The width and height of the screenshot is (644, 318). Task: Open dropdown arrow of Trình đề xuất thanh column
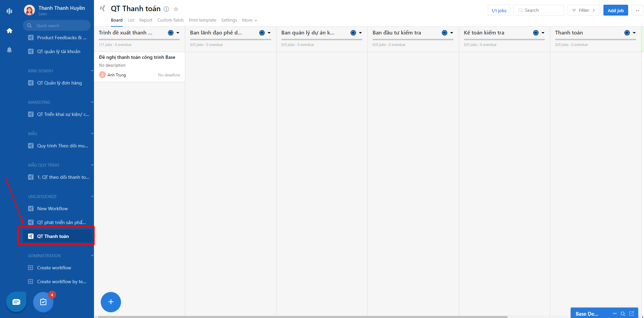[178, 33]
